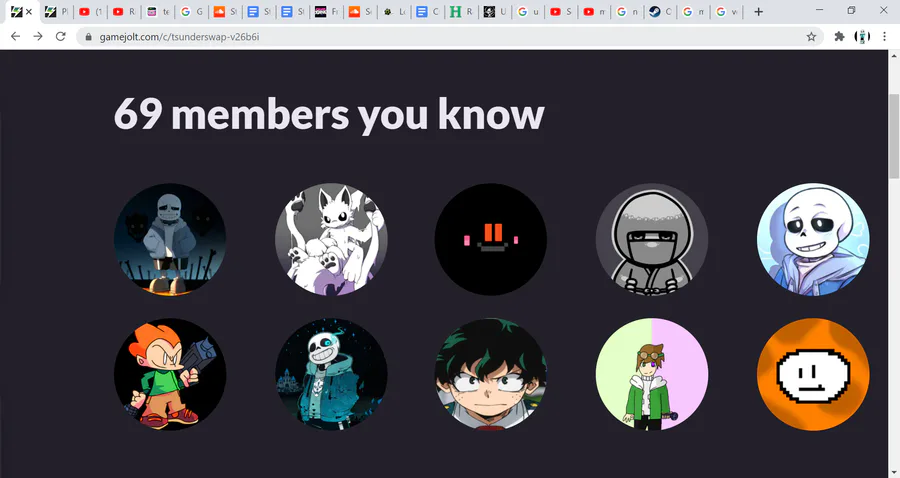Viewport: 900px width, 478px height.
Task: Open the Chrome extensions puzzle icon
Action: (839, 37)
